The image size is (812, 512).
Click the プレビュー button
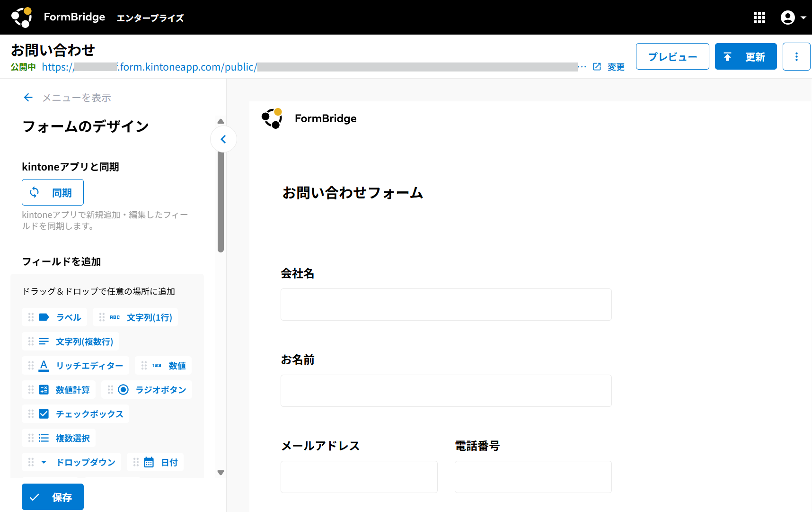point(672,56)
